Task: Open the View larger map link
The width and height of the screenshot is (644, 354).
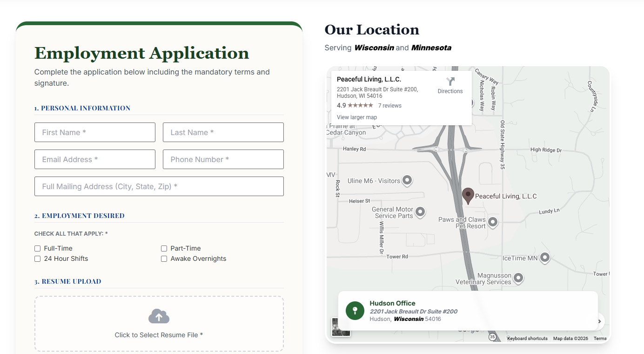Action: [356, 117]
